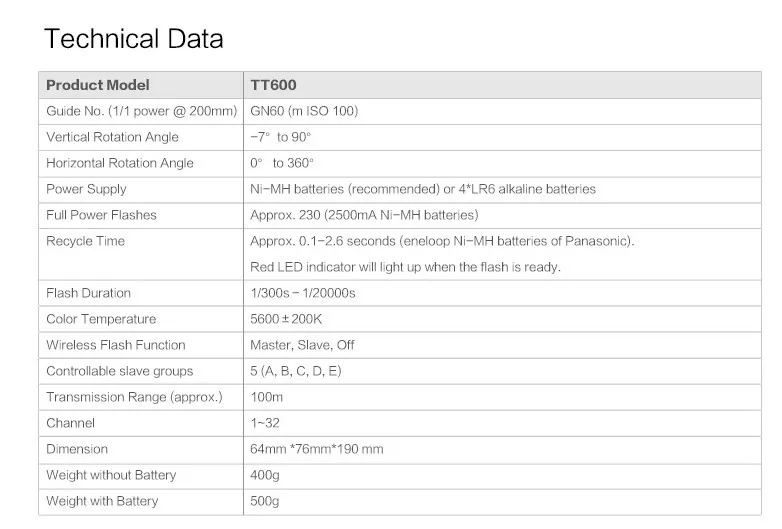The image size is (782, 529).
Task: Click the TT600 model header cell
Action: pos(502,85)
